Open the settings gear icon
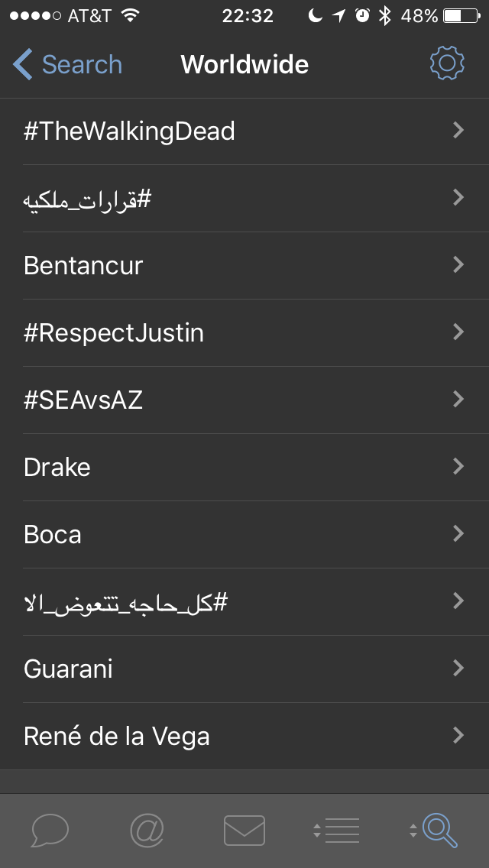Viewport: 489px width, 868px height. pos(447,63)
